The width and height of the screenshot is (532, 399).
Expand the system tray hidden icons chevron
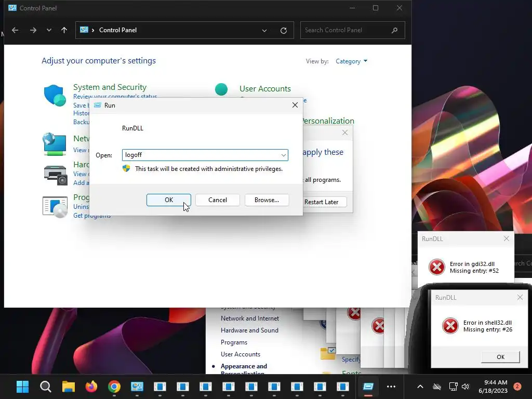coord(420,387)
